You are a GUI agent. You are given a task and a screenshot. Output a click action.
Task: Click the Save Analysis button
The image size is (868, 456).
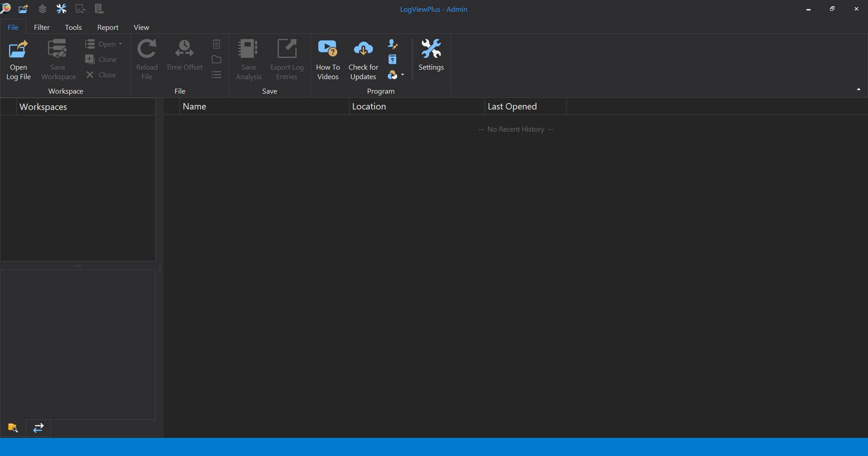(x=249, y=60)
